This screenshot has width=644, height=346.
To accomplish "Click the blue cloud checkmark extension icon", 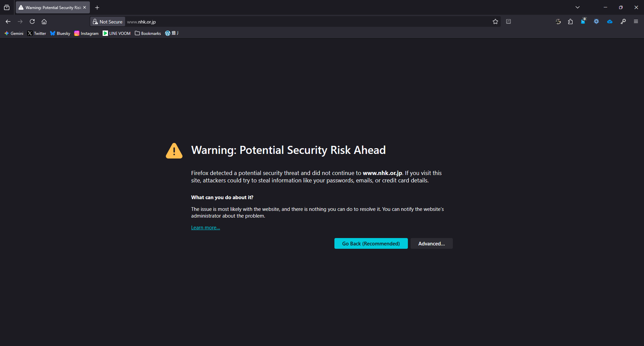I will [x=610, y=21].
